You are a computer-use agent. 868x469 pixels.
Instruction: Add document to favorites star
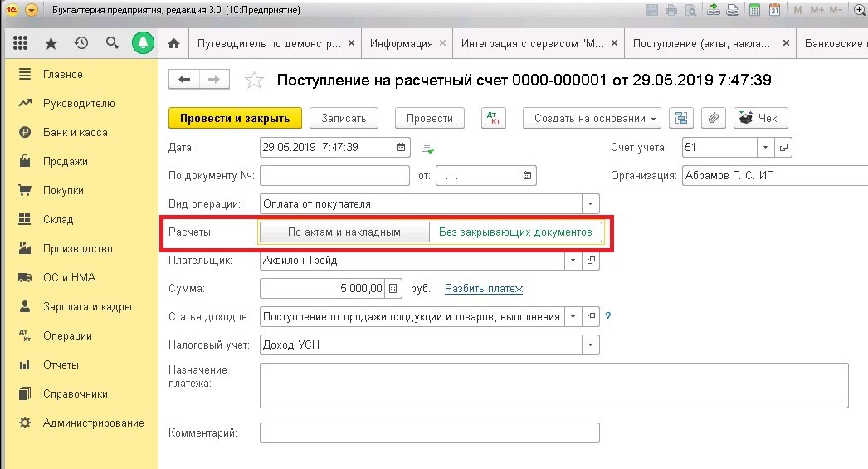pyautogui.click(x=255, y=80)
